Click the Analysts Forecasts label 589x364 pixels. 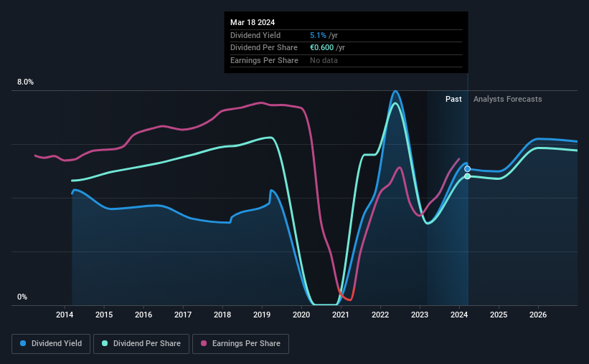[x=507, y=99]
